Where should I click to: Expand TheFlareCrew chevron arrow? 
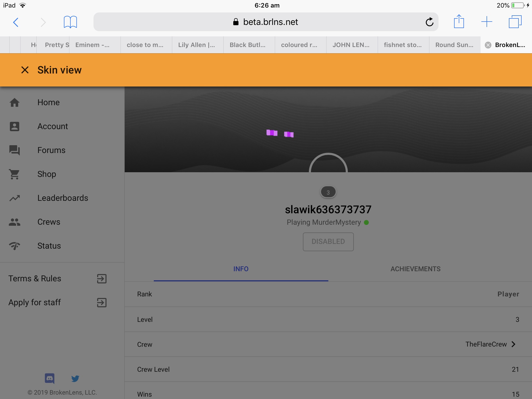[x=514, y=344]
